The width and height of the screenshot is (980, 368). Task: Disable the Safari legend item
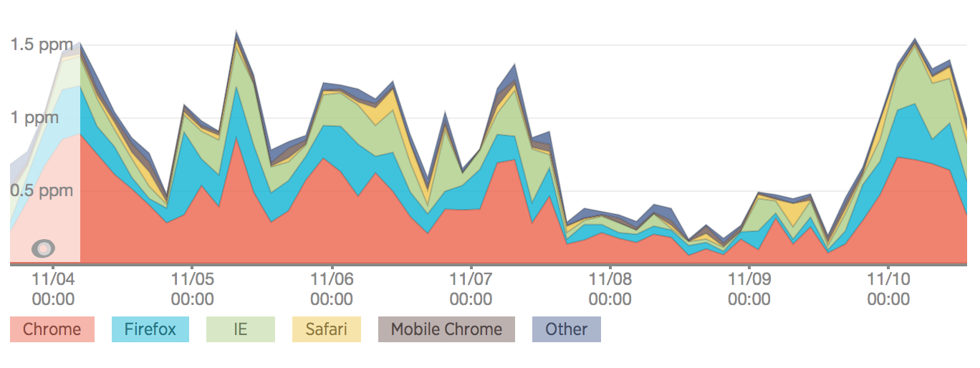(x=327, y=329)
